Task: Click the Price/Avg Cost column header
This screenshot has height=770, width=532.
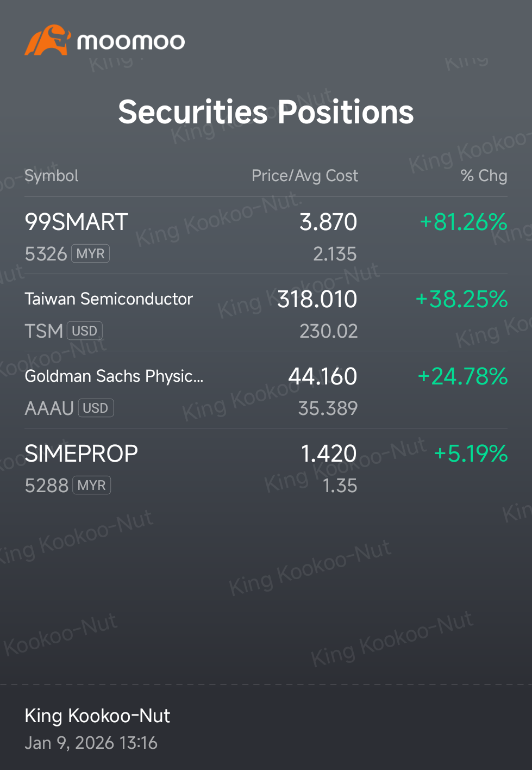Action: tap(305, 176)
